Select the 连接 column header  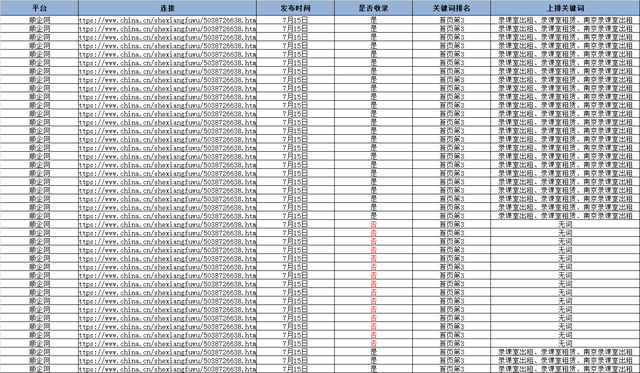pyautogui.click(x=167, y=8)
